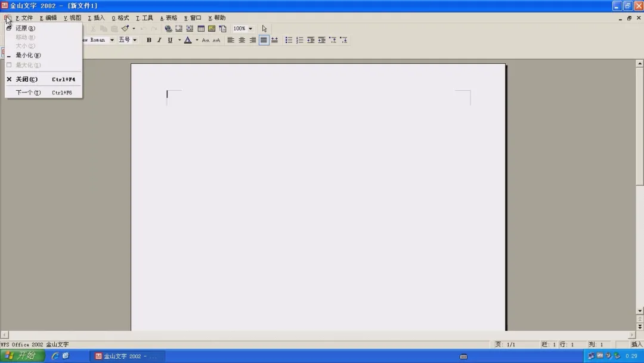This screenshot has height=363, width=644.
Task: Choose 最小化 in the system menu
Action: point(43,55)
